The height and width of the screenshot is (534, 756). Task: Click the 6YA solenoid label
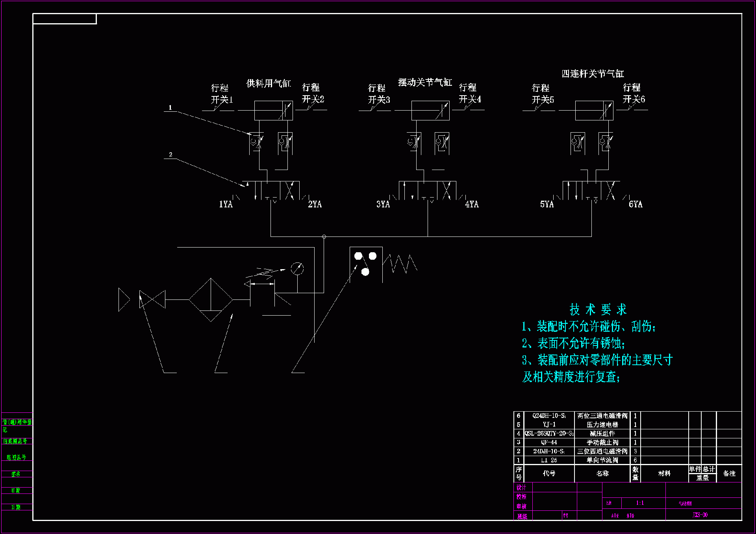click(636, 204)
